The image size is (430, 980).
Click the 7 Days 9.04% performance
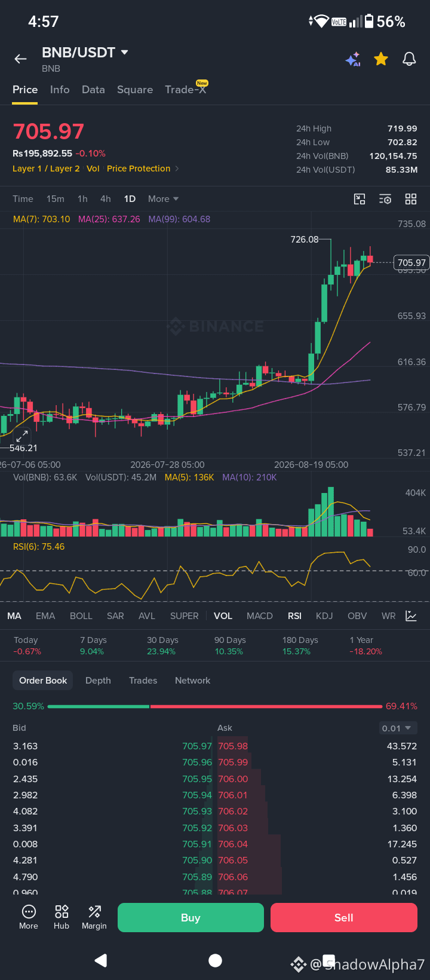tap(93, 645)
